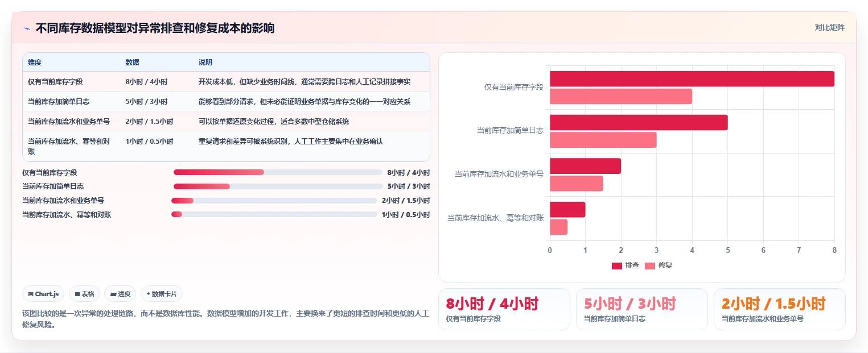The height and width of the screenshot is (353, 868).
Task: Click the 说明 column header
Action: pos(205,63)
